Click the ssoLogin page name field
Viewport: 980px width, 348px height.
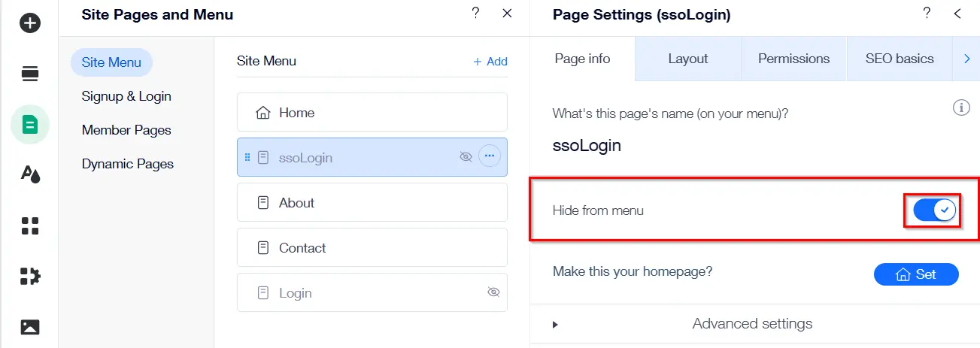(x=587, y=147)
